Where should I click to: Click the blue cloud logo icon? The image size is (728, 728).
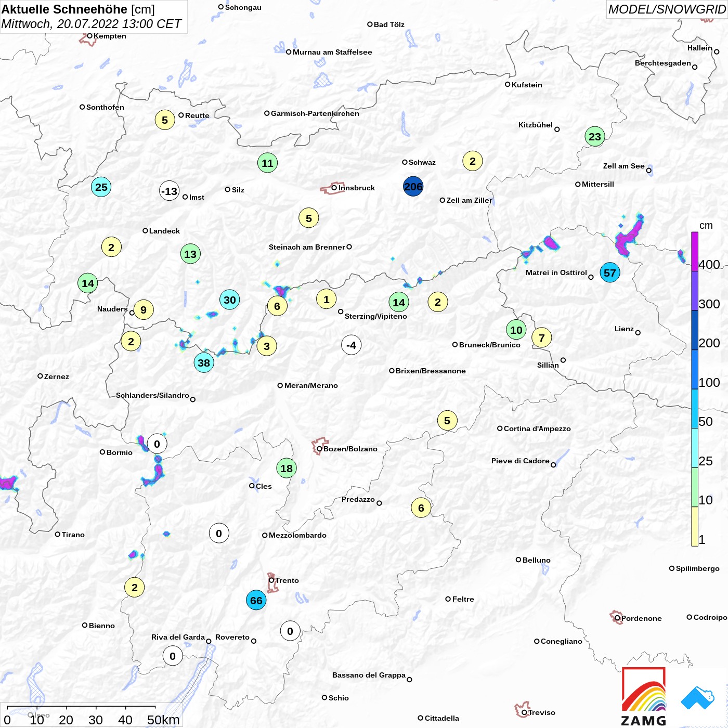coord(698,698)
